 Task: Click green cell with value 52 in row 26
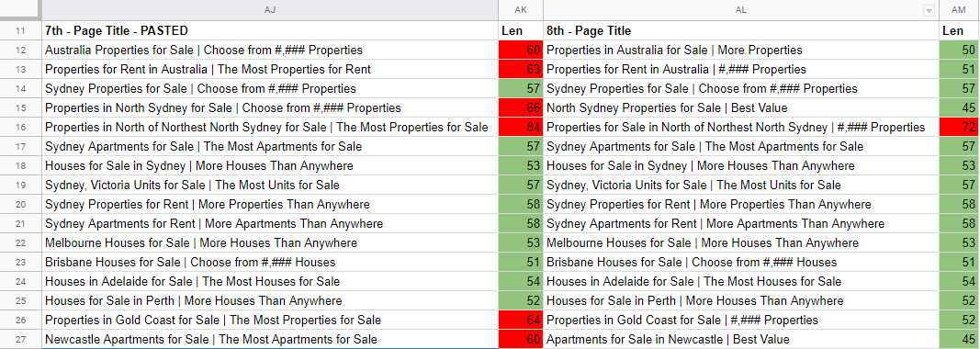point(959,321)
